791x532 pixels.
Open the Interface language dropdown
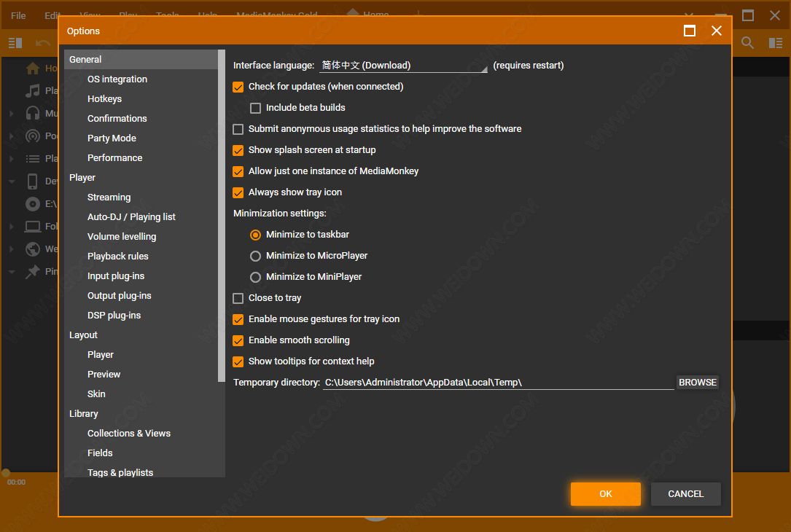(403, 66)
